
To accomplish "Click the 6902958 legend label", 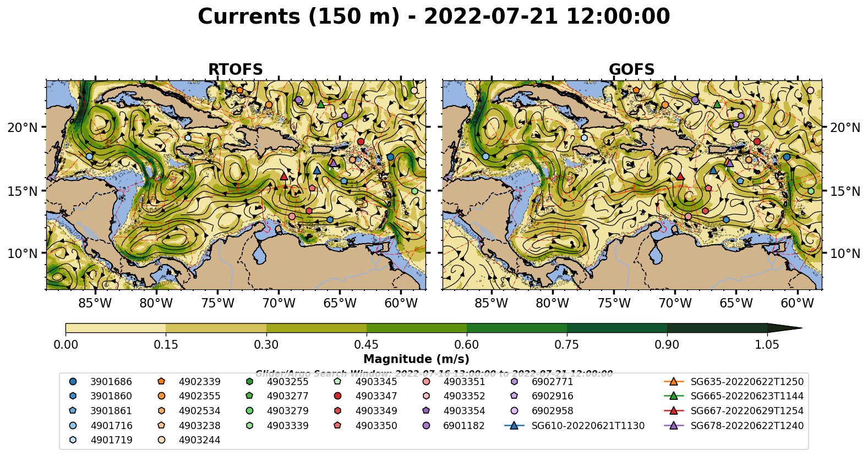I will (x=552, y=410).
